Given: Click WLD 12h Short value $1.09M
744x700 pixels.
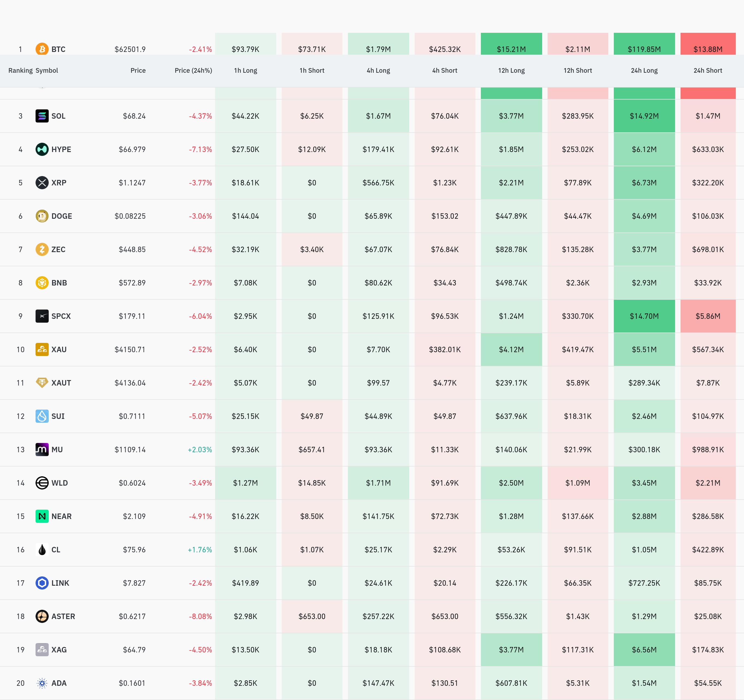Looking at the screenshot, I should coord(578,483).
